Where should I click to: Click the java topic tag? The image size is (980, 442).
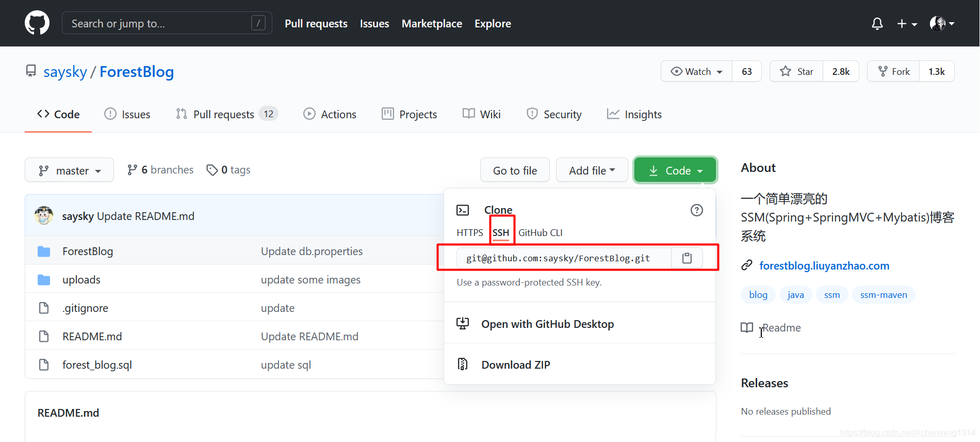click(x=796, y=295)
